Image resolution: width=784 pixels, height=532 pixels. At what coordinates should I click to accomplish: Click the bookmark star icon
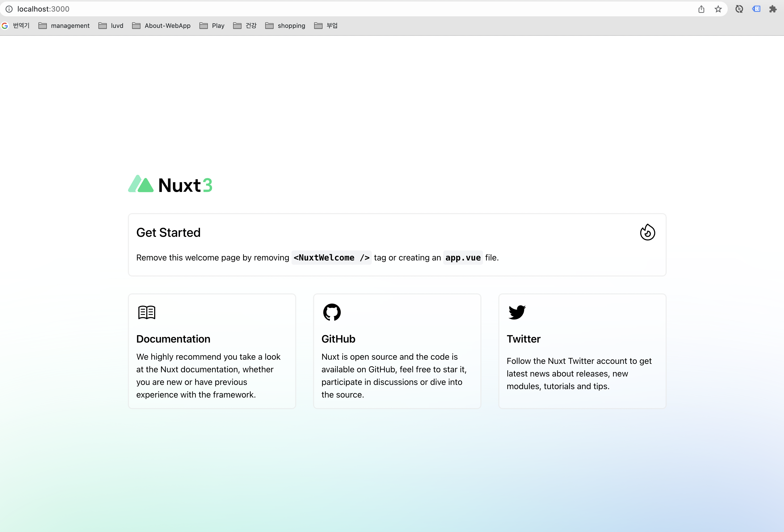click(x=718, y=9)
